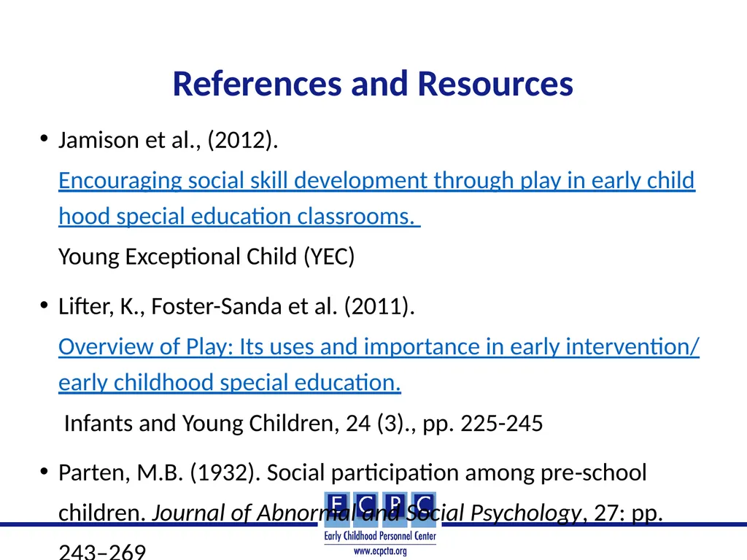This screenshot has width=747, height=560.
Task: Click 'Young Exceptional Child (YEC)' text
Action: pos(206,257)
